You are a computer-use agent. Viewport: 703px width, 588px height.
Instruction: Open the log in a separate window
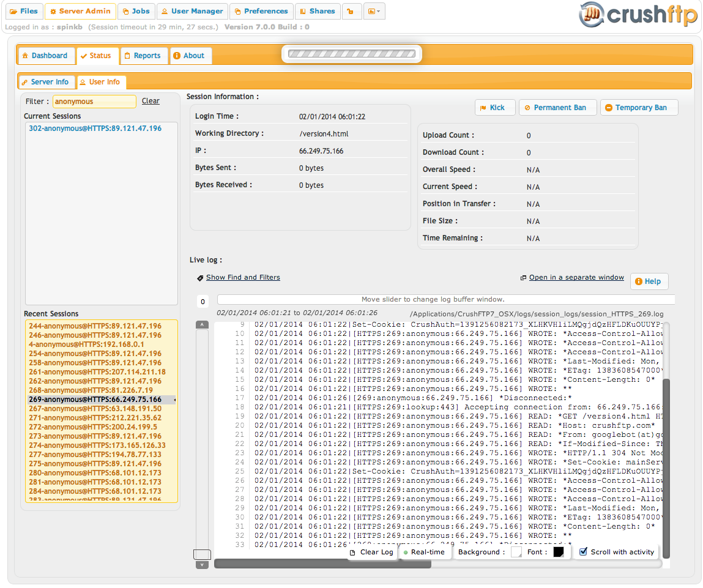576,277
